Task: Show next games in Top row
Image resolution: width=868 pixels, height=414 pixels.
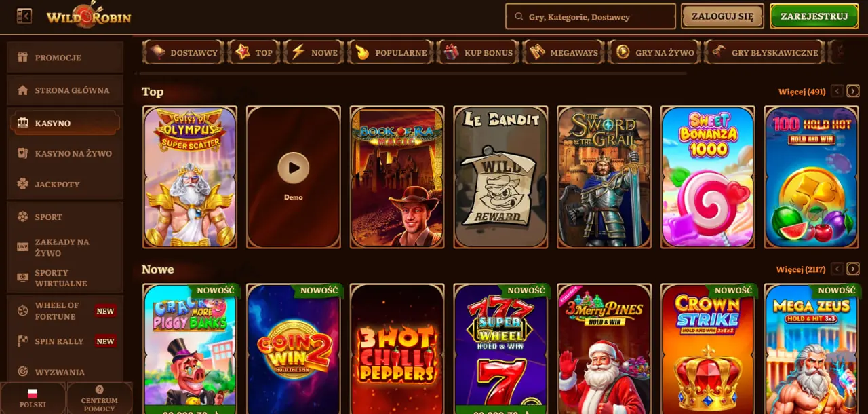Action: pyautogui.click(x=853, y=91)
